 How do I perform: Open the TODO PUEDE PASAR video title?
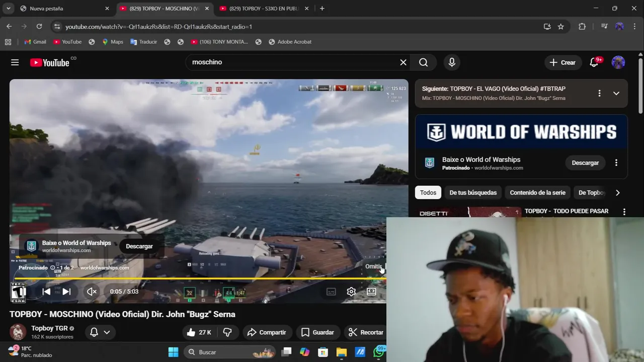pyautogui.click(x=567, y=211)
